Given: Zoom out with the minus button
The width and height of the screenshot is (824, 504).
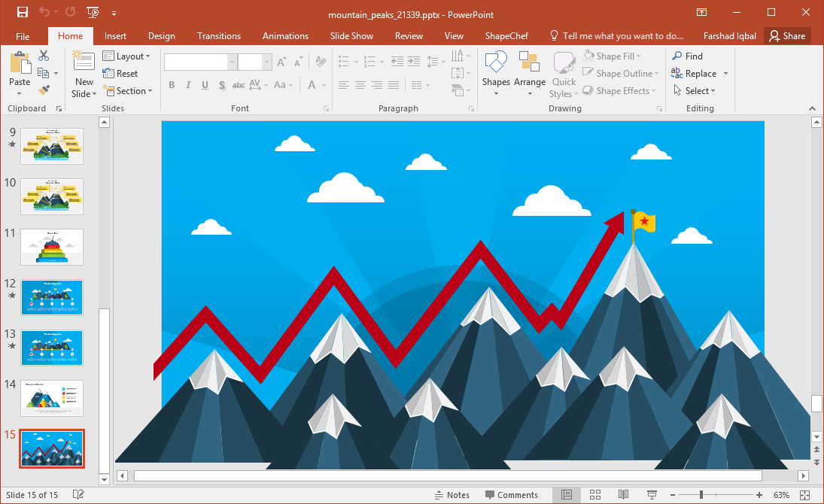Looking at the screenshot, I should [x=672, y=495].
